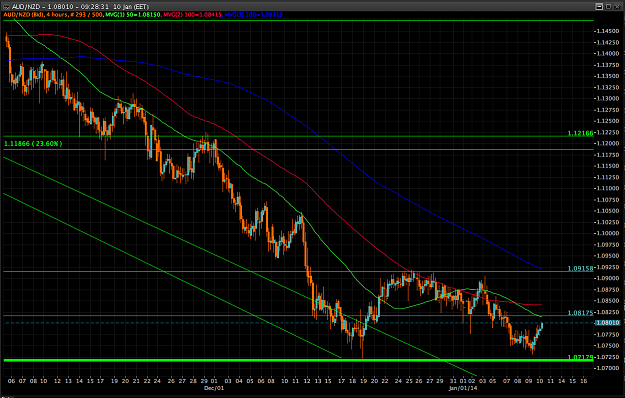Viewport: 625px width, 398px height.
Task: Click the 1.09500 price axis value
Action: click(608, 256)
